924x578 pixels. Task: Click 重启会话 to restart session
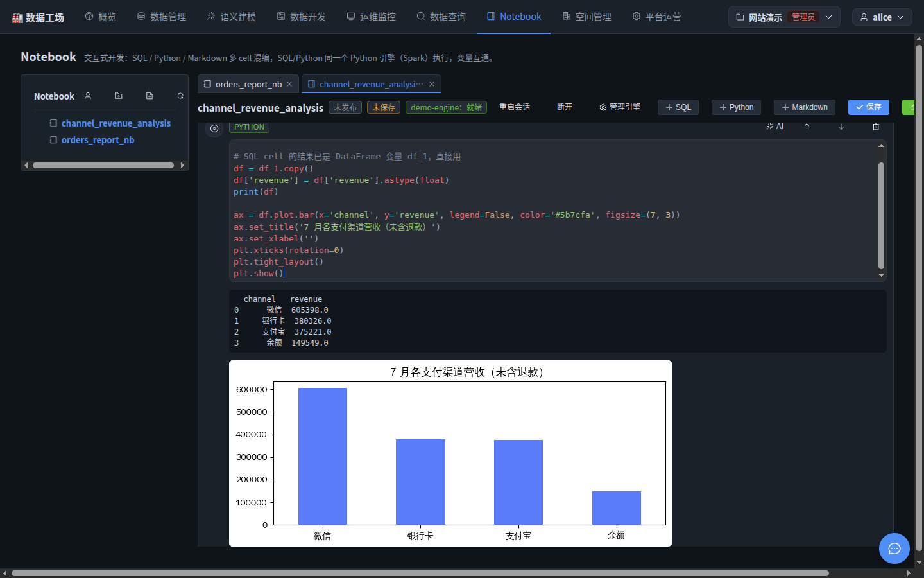pyautogui.click(x=515, y=107)
